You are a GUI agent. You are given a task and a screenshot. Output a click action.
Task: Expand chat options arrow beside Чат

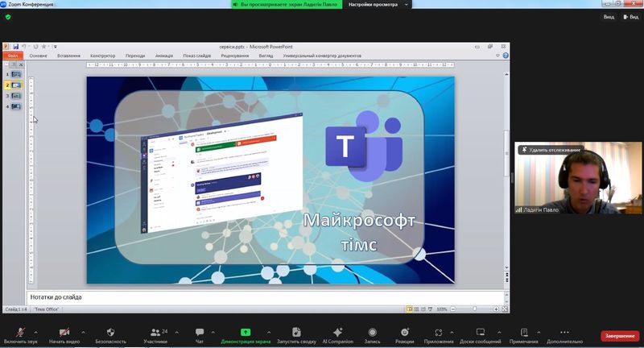pyautogui.click(x=213, y=332)
